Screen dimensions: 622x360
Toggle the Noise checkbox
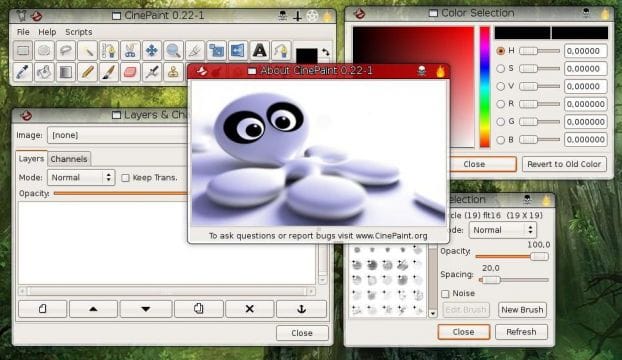(x=445, y=294)
